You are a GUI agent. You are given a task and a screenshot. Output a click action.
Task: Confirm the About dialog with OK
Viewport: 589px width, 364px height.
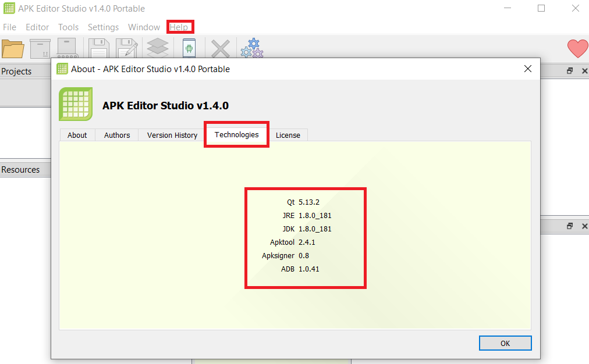tap(505, 344)
